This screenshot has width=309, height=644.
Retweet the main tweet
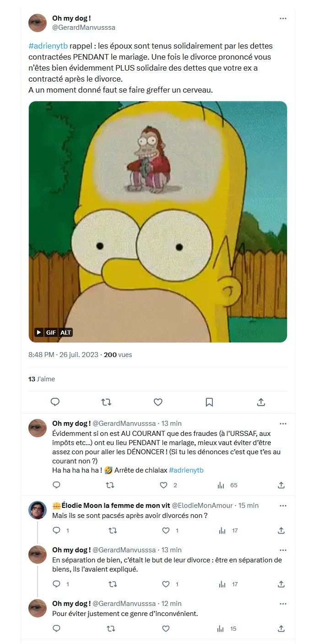(x=106, y=402)
